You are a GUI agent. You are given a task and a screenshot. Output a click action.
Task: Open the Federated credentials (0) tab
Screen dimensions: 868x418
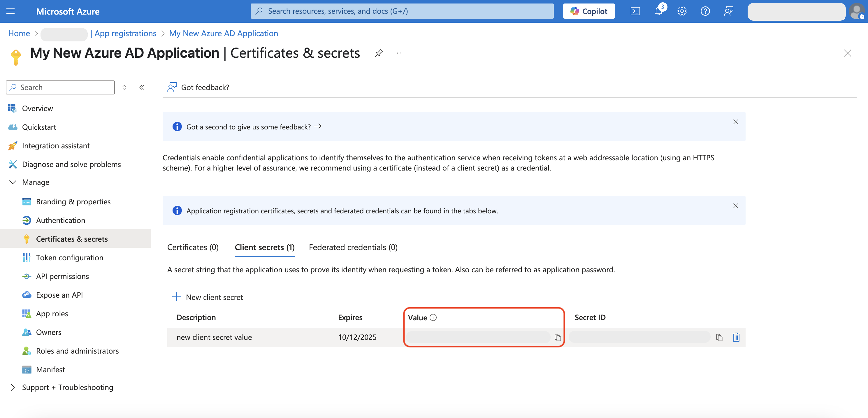tap(353, 247)
